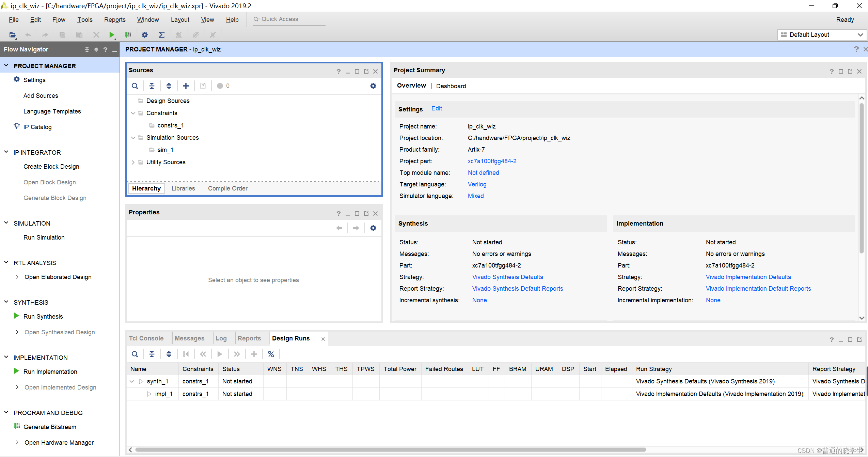Collapse the synth_1 run row

[x=132, y=381]
